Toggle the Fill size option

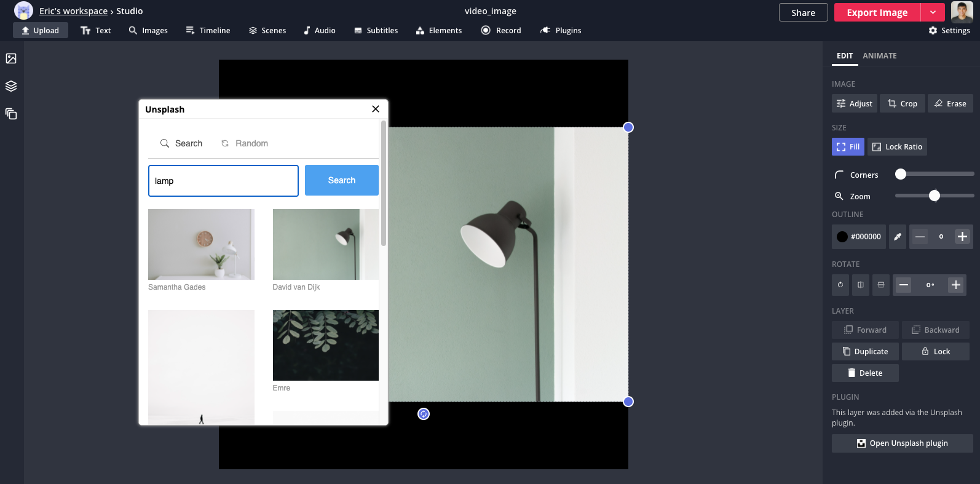pyautogui.click(x=848, y=146)
